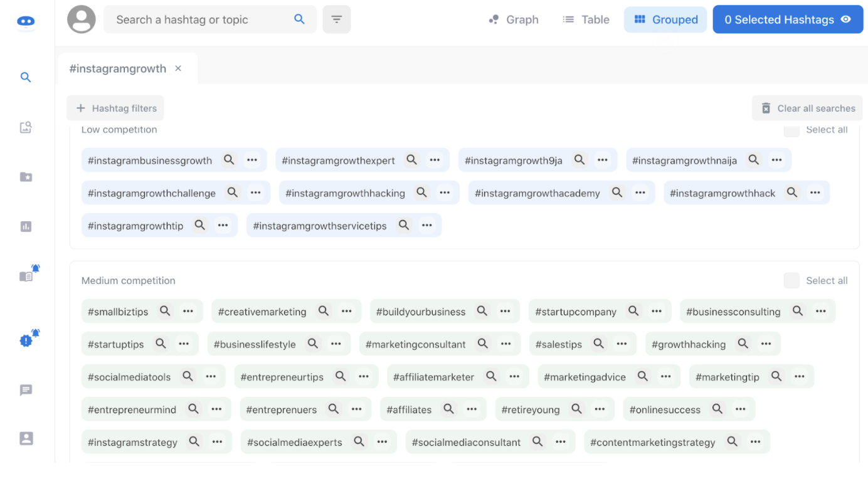
Task: Open more options for #buildyourbusiness
Action: 505,311
